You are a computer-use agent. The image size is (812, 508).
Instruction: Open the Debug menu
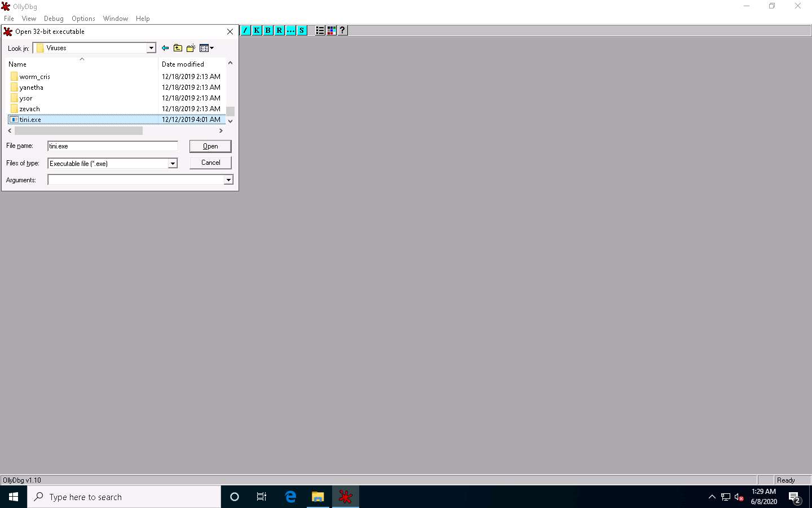pyautogui.click(x=54, y=19)
